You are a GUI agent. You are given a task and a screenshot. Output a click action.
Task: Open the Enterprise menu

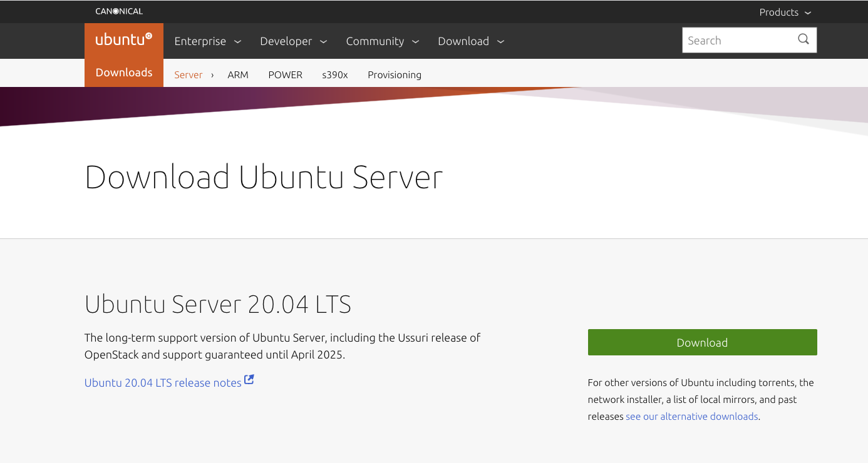208,41
